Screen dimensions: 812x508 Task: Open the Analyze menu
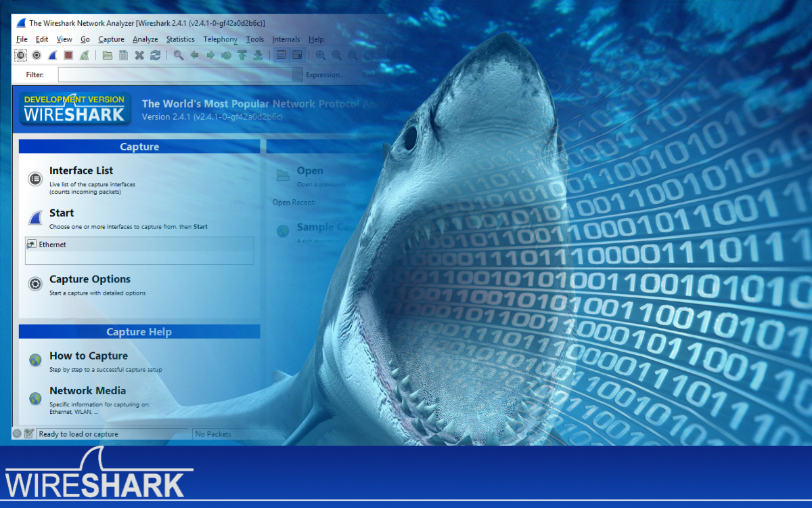[145, 39]
